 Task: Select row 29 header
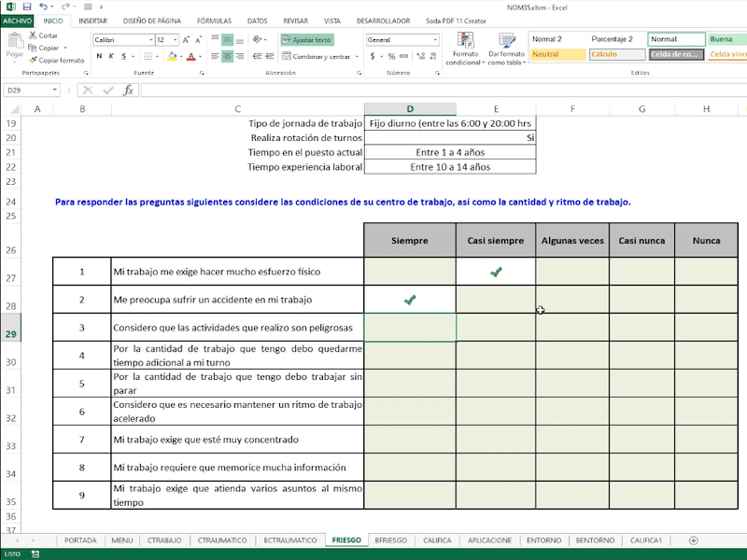(10, 328)
